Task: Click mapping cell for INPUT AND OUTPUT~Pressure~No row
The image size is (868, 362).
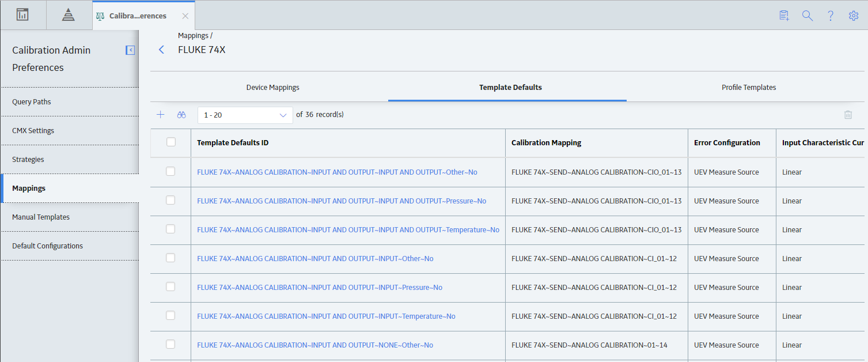Action: (596, 201)
